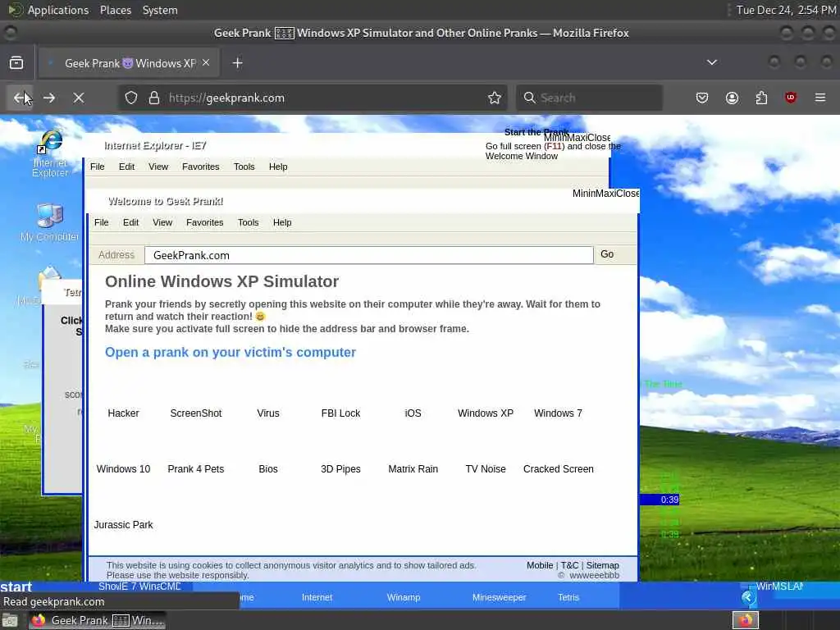Image resolution: width=840 pixels, height=630 pixels.
Task: Open Favorites menu in Welcome window
Action: click(x=204, y=222)
